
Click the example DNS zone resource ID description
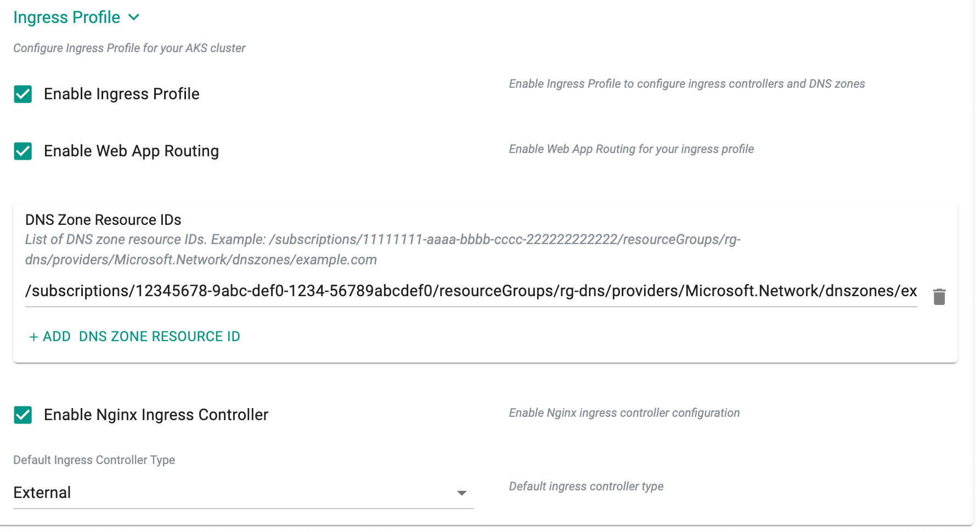[x=382, y=250]
